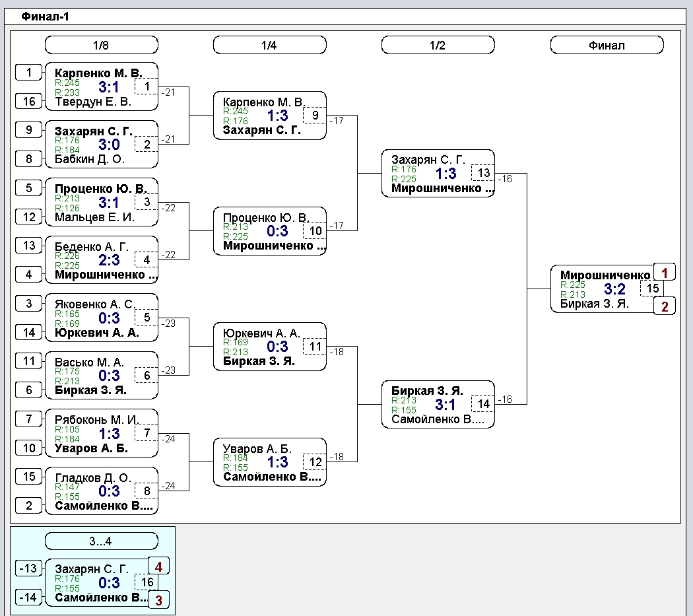This screenshot has width=693, height=616.
Task: Open match 3 Проценко vs Мальцев
Action: 101,202
